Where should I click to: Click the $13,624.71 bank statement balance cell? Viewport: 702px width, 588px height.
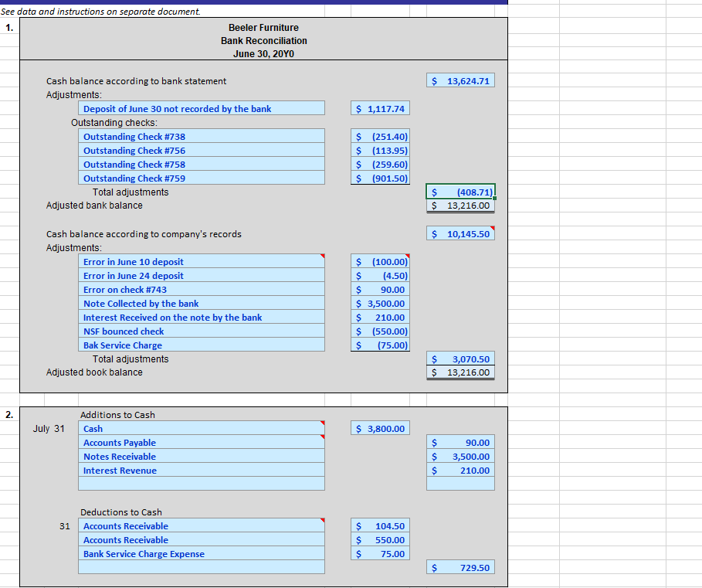point(460,80)
